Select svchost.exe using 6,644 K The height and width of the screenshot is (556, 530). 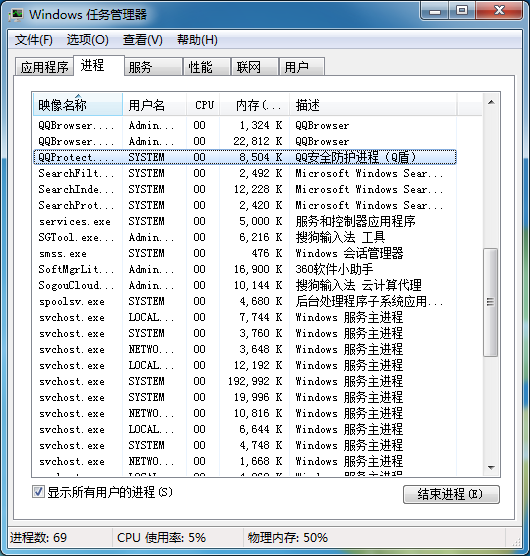(245, 429)
